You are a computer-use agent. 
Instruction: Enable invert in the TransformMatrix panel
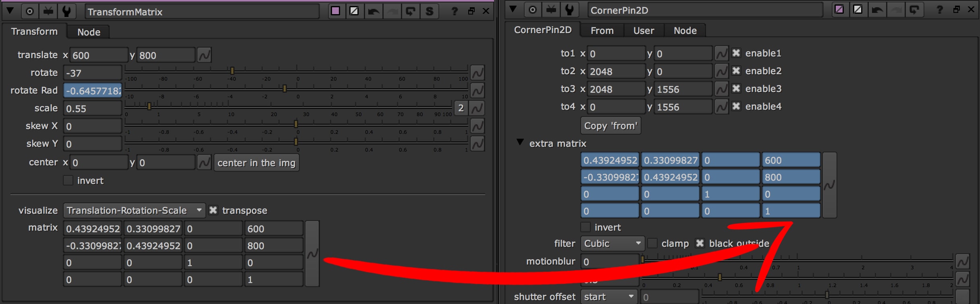68,181
